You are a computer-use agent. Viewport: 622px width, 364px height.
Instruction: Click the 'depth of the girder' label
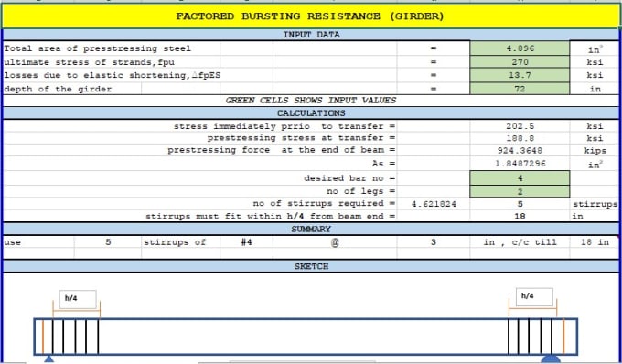point(58,89)
